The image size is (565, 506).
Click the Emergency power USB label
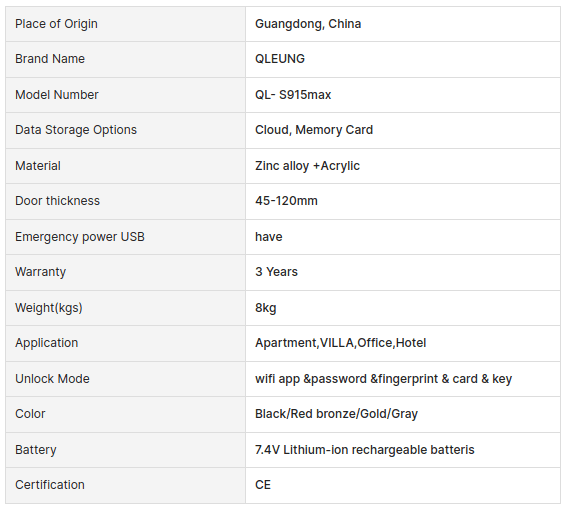(80, 237)
